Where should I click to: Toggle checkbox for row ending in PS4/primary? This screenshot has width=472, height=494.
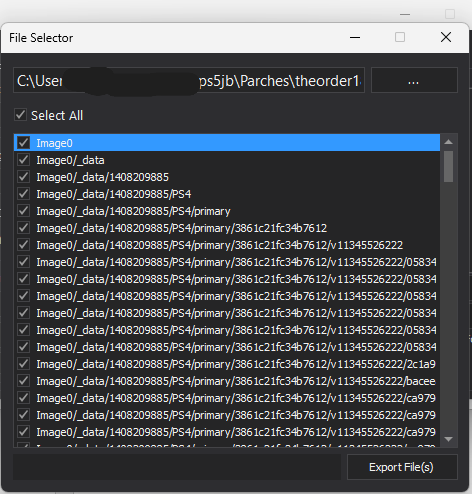pyautogui.click(x=24, y=211)
